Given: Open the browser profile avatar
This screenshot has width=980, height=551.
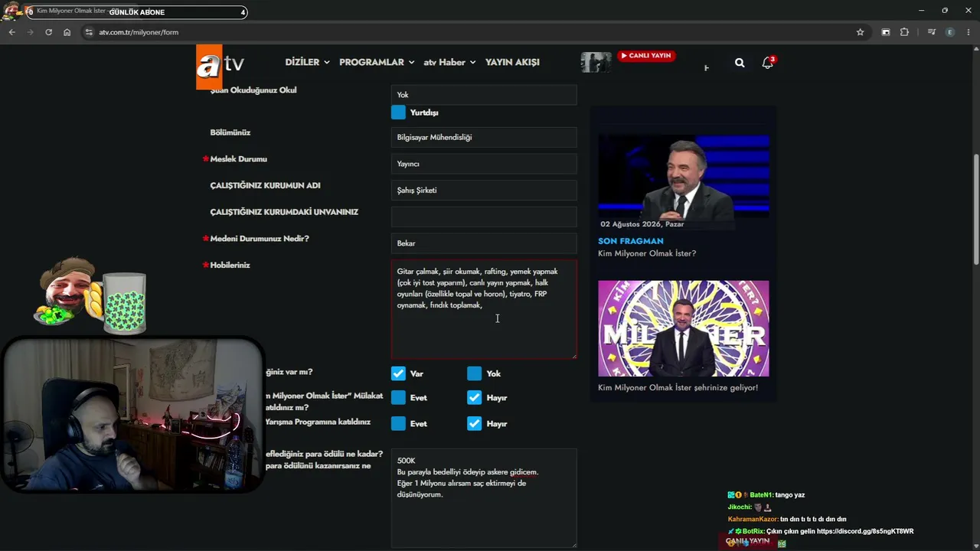Looking at the screenshot, I should click(950, 32).
